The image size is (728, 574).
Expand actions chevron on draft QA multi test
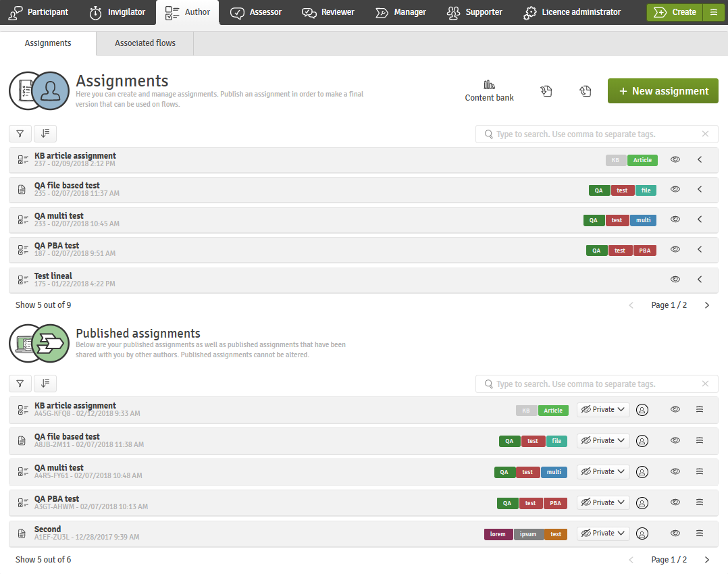click(700, 219)
